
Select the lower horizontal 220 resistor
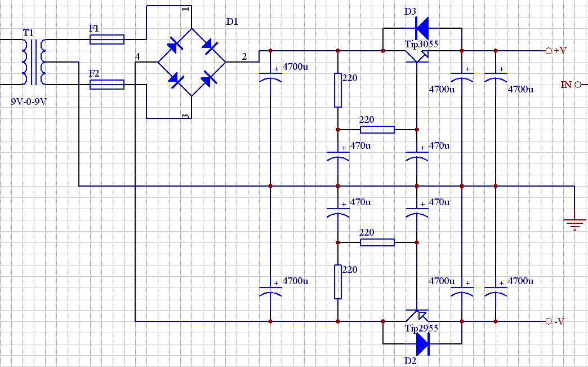[x=377, y=242]
